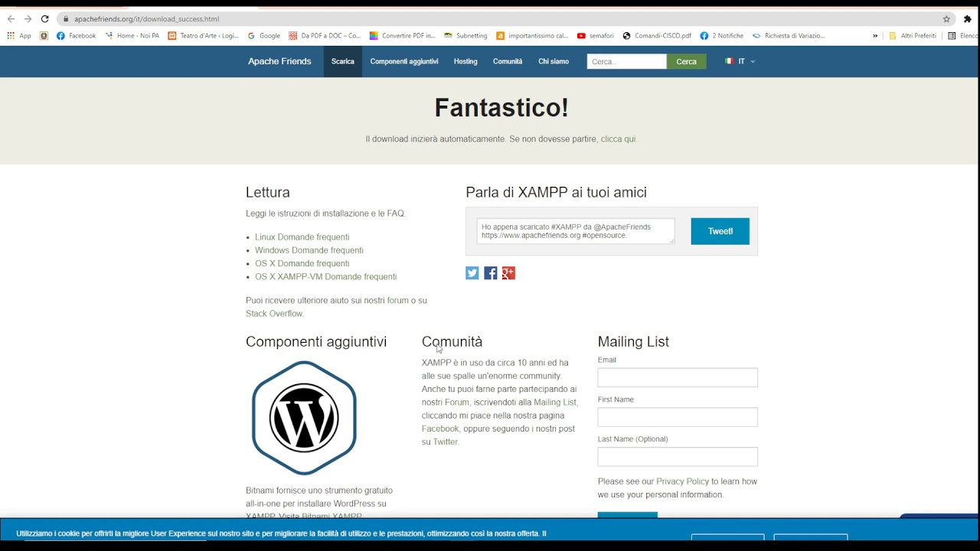Open the Mailing List link in Comunità

coord(555,403)
